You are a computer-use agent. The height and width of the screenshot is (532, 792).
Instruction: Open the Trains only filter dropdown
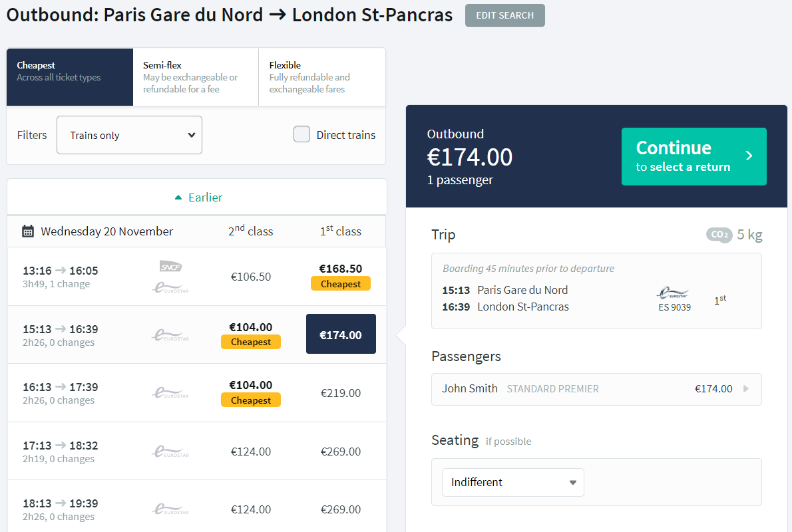[130, 135]
